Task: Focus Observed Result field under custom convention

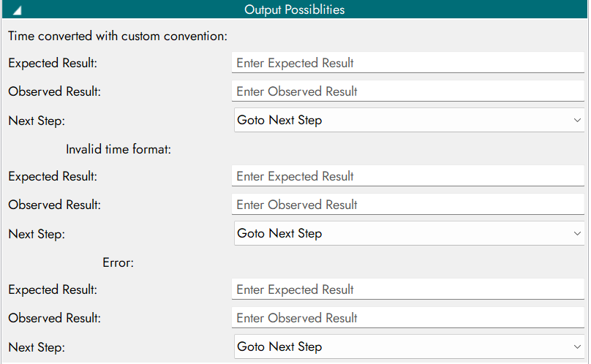Action: (x=408, y=91)
